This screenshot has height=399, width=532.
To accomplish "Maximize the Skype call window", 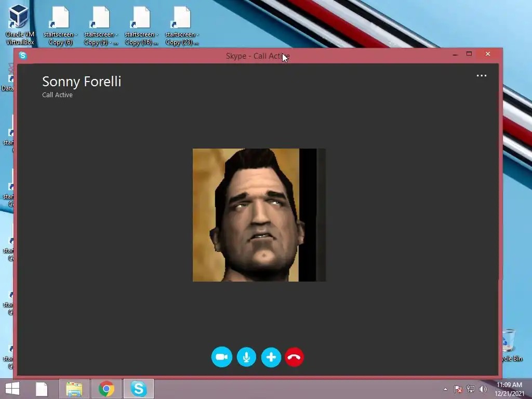I will tap(469, 54).
